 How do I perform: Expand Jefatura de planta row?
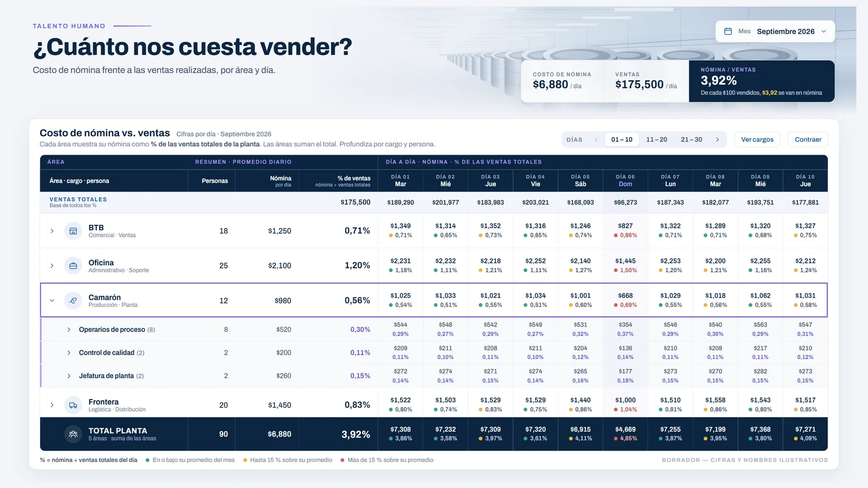(x=69, y=376)
